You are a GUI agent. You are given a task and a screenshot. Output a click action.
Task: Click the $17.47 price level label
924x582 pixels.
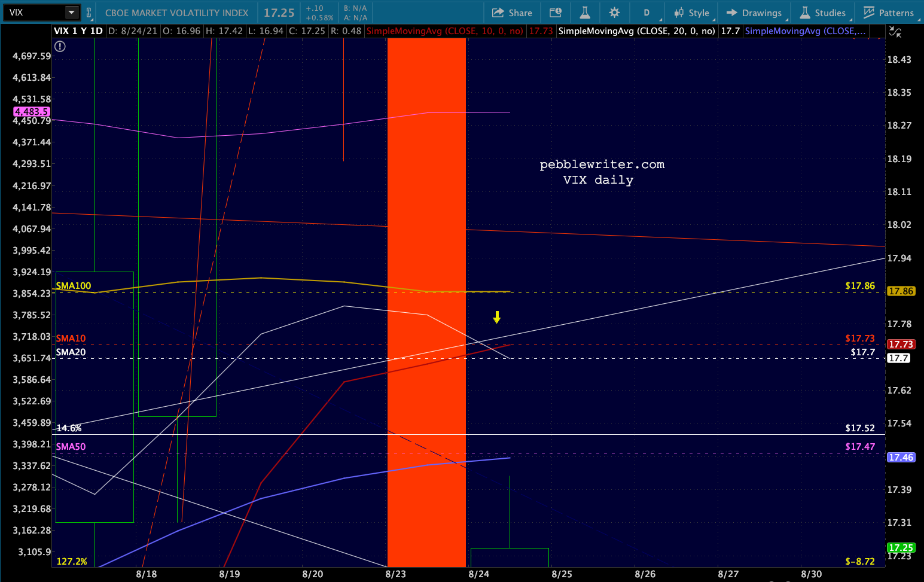tap(860, 447)
